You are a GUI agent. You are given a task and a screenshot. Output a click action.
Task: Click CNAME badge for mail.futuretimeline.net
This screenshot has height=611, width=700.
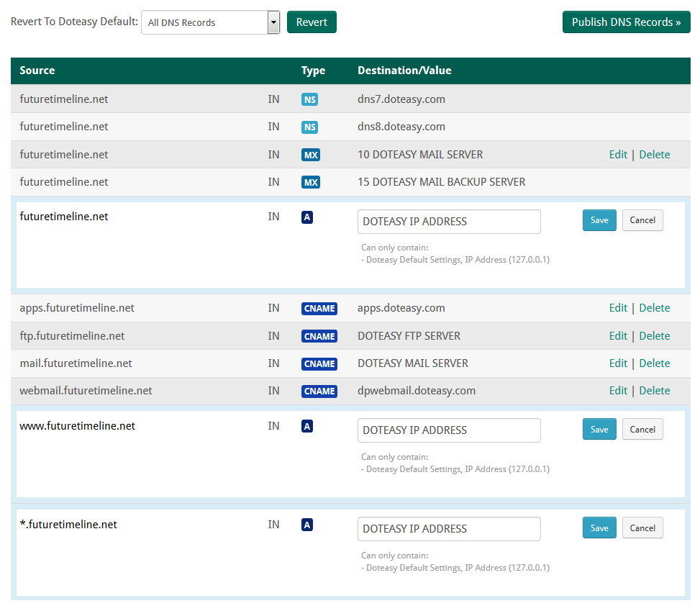(319, 364)
